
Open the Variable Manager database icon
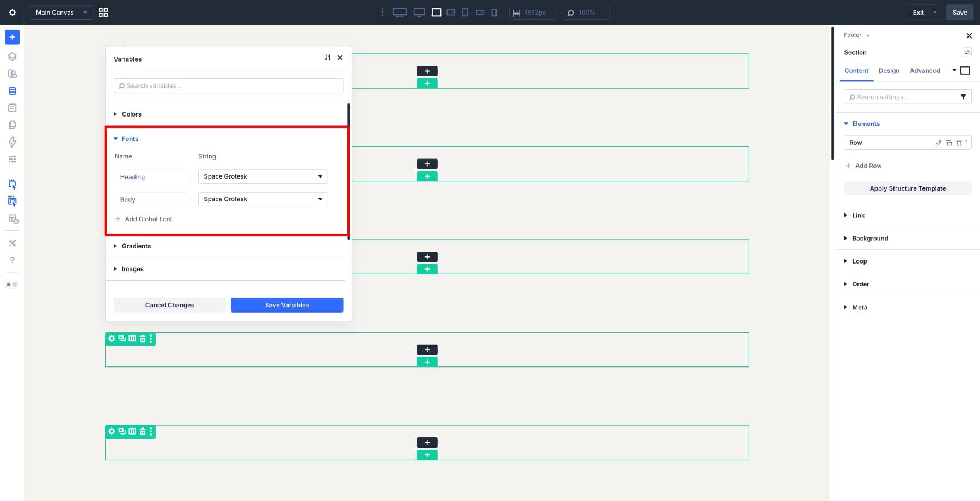pos(12,91)
